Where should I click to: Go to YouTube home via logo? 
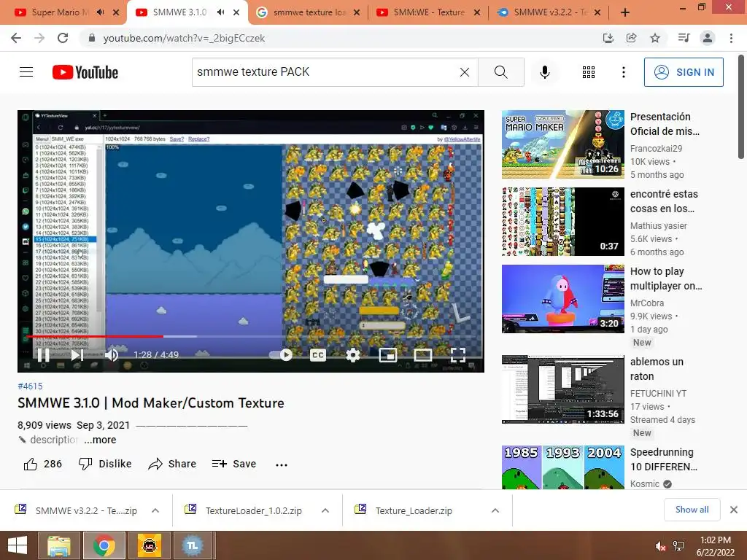(85, 72)
